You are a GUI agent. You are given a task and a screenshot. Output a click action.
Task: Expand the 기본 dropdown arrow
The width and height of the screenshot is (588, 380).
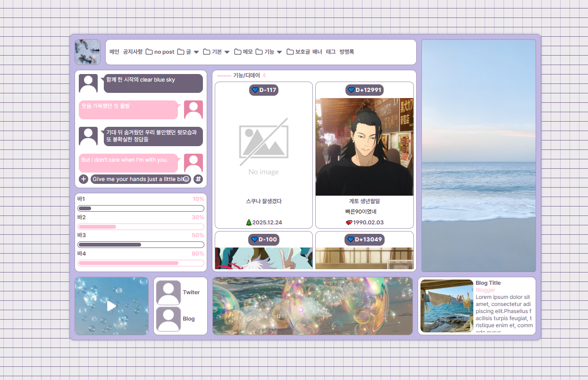coord(227,52)
